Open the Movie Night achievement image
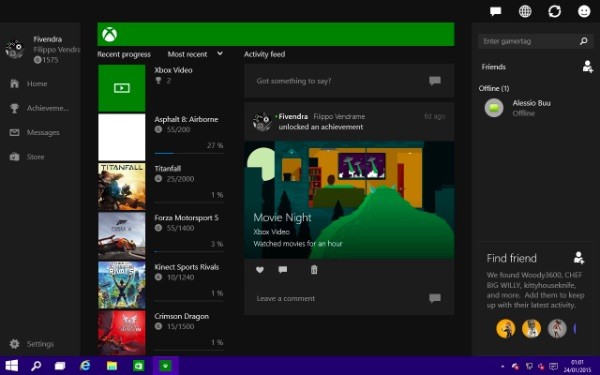The image size is (600, 375). pos(349,200)
